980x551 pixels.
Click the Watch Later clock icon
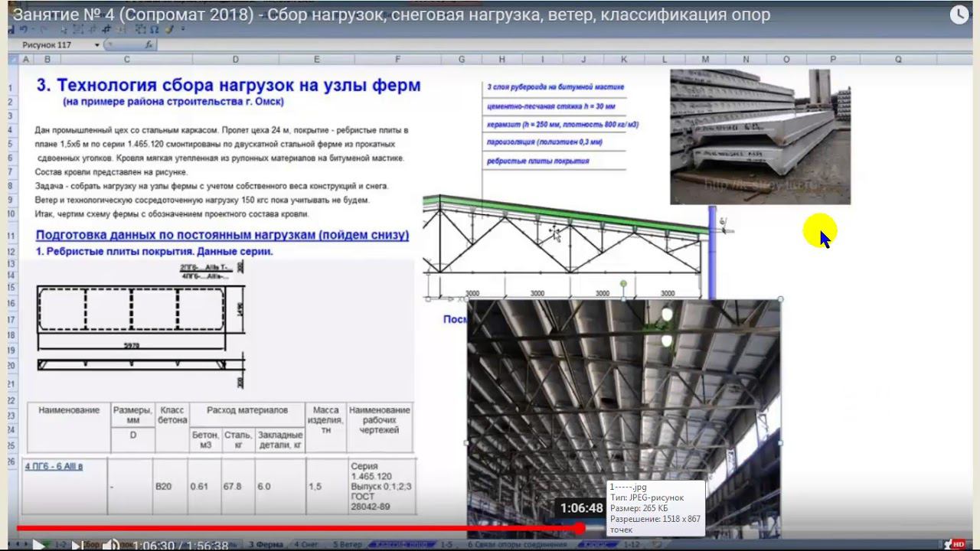tap(959, 15)
